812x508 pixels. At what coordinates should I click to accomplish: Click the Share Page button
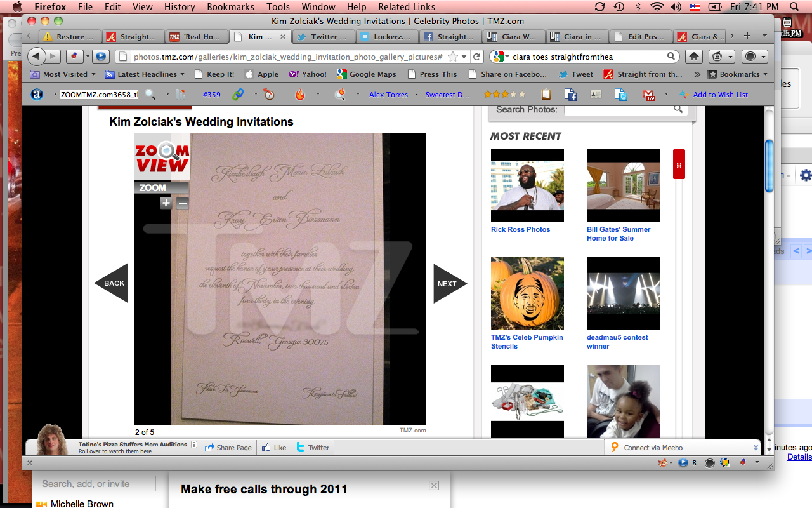(228, 448)
